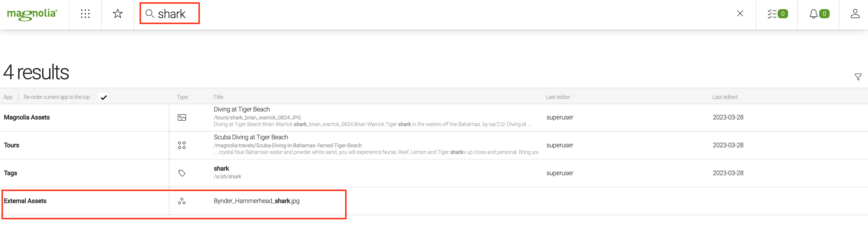Click the Tiger Beach asset description snippet

coord(372,124)
